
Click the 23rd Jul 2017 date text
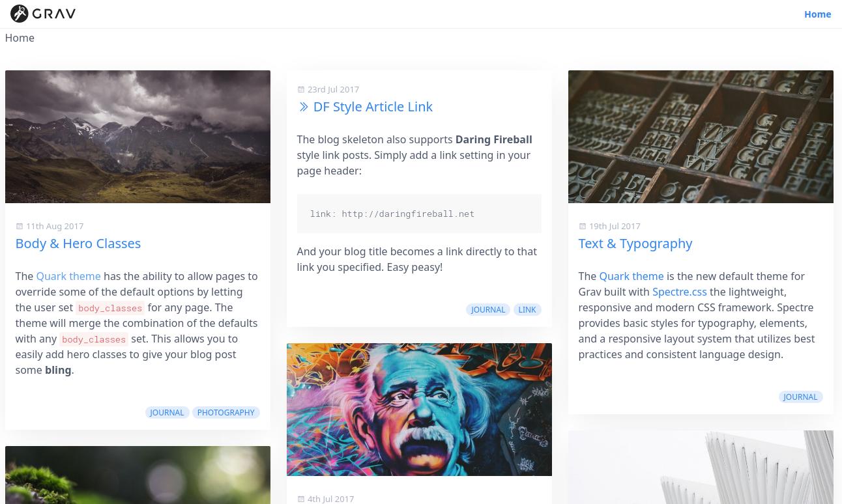(333, 89)
